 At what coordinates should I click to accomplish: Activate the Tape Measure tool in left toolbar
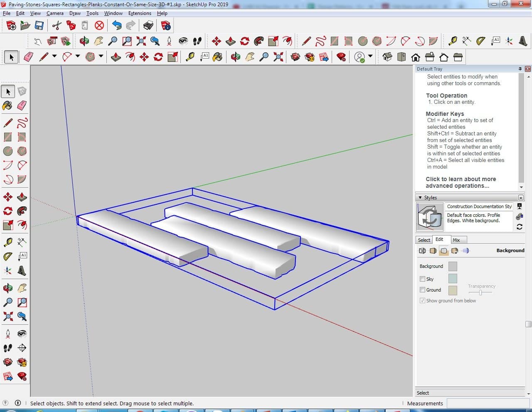click(x=7, y=242)
